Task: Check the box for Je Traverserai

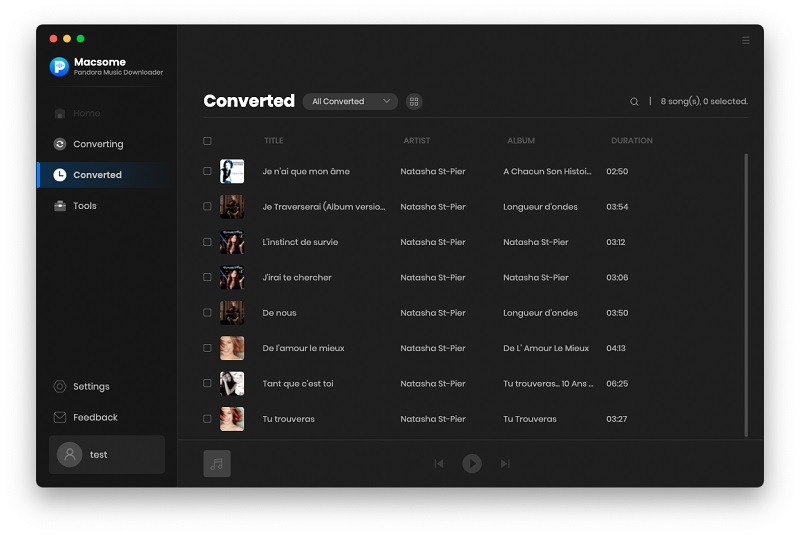Action: coord(207,207)
